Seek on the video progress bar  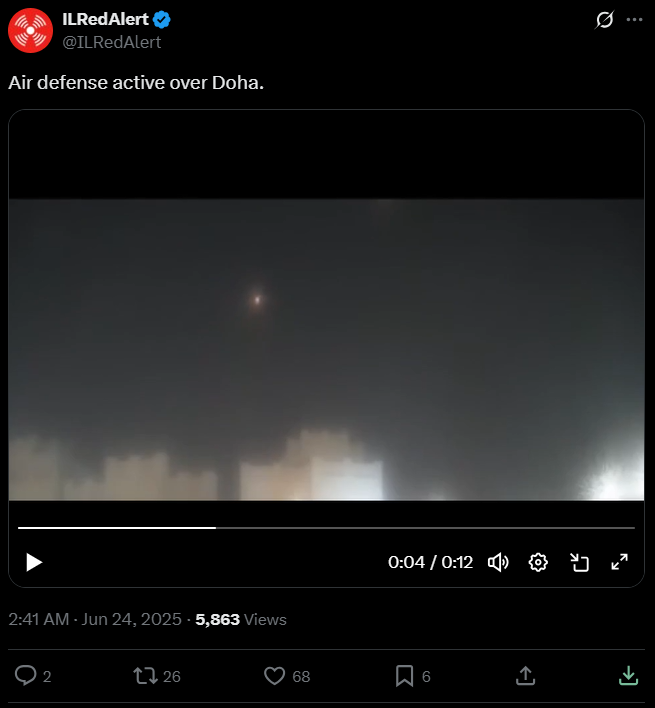click(326, 527)
